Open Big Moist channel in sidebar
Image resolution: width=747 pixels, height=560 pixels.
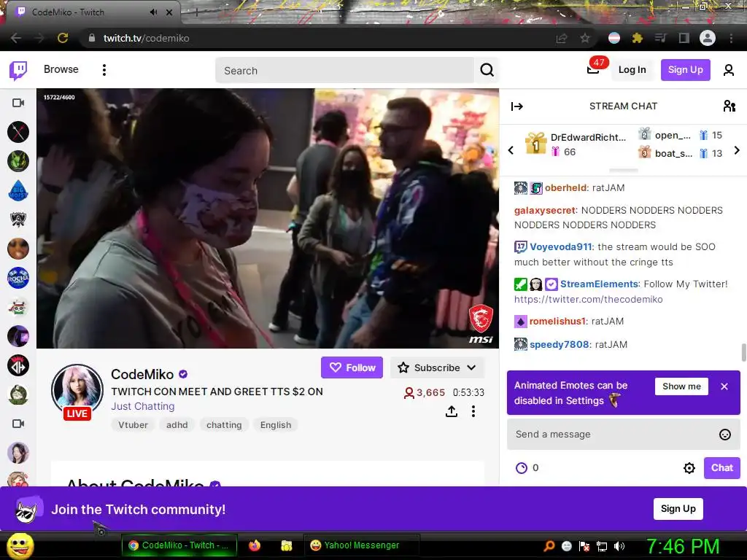pyautogui.click(x=18, y=190)
